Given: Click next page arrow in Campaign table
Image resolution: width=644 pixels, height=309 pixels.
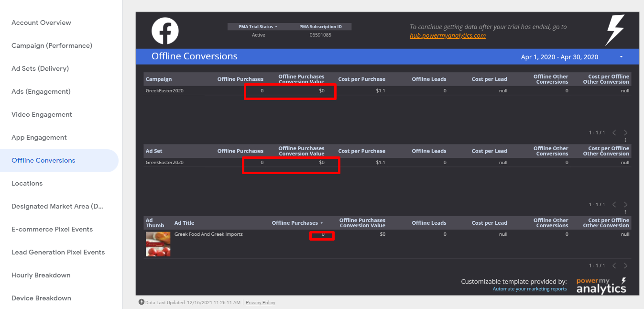Looking at the screenshot, I should pos(625,132).
